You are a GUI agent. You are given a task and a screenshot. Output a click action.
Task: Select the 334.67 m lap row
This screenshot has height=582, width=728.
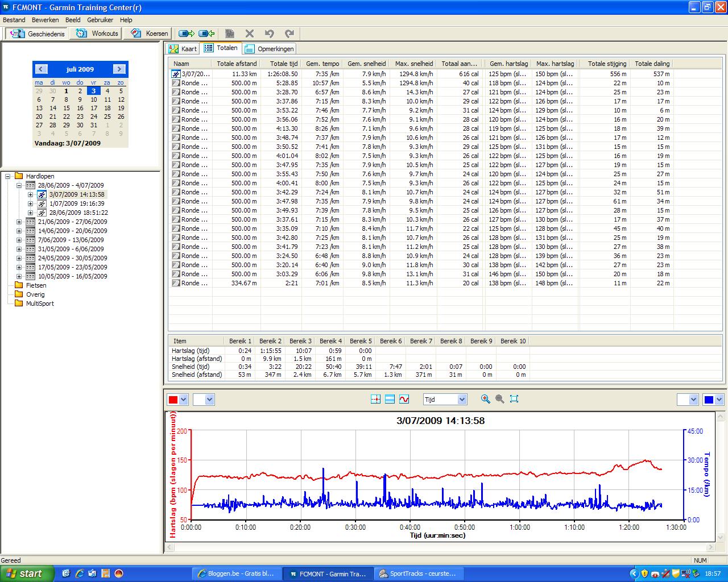click(421, 283)
